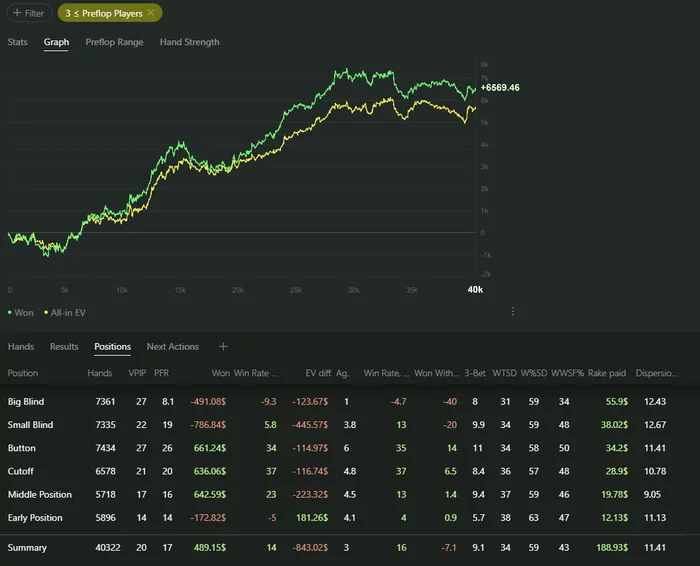Viewport: 700px width, 566px height.
Task: Sort by the WWSF% column header
Action: point(567,373)
